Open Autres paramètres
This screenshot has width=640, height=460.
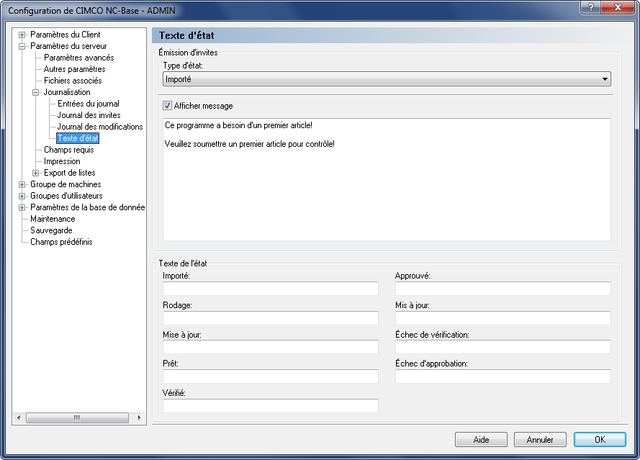click(74, 69)
